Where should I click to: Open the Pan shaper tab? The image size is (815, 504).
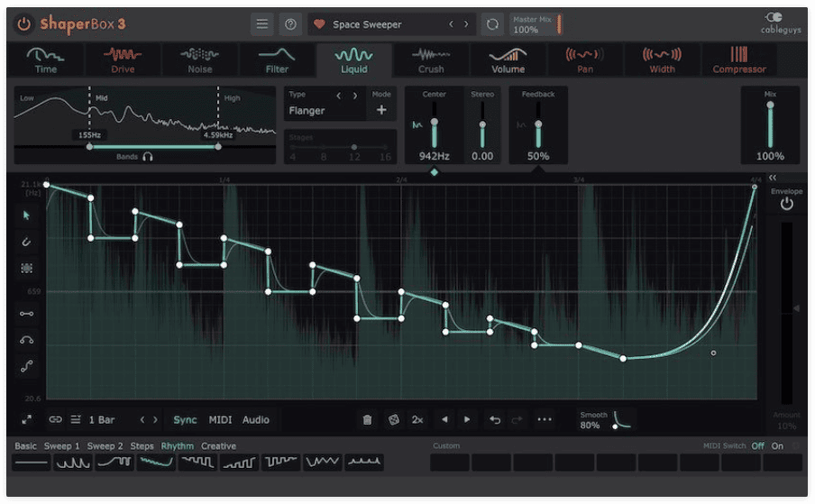click(x=585, y=60)
